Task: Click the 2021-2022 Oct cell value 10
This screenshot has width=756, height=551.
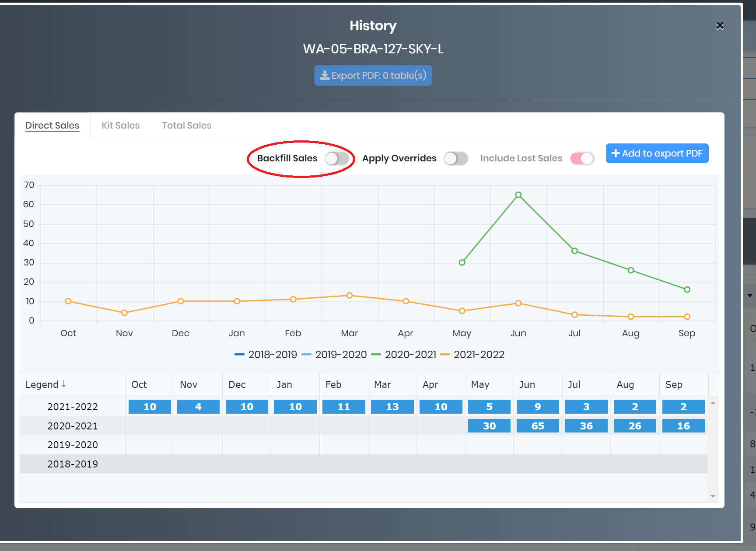Action: 150,407
